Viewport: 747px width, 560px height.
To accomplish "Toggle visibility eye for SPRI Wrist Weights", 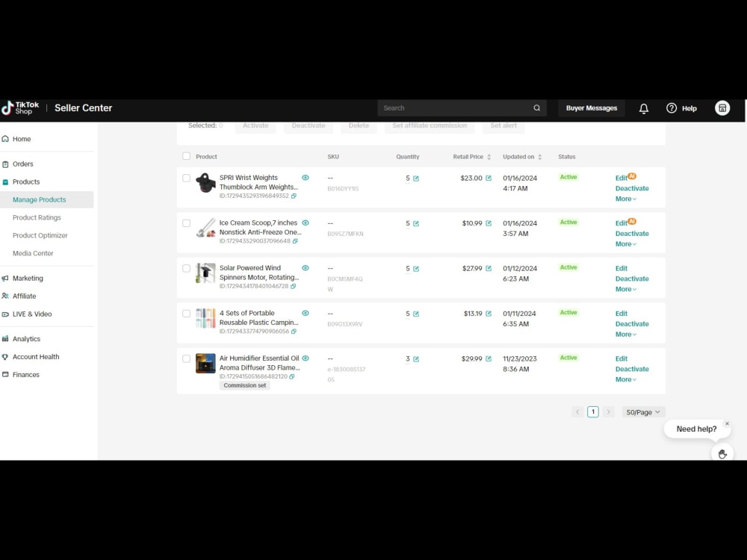I will (306, 178).
